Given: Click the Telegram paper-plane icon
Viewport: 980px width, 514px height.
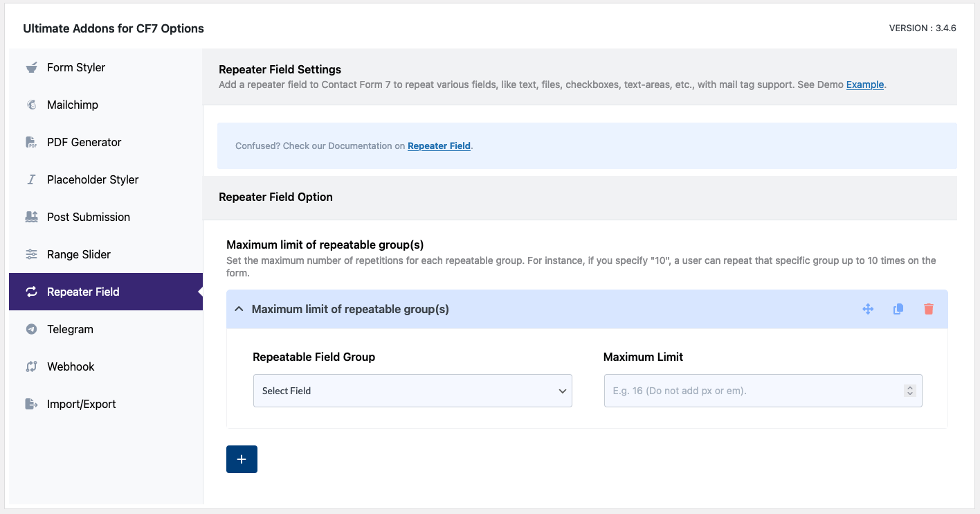Looking at the screenshot, I should point(31,329).
